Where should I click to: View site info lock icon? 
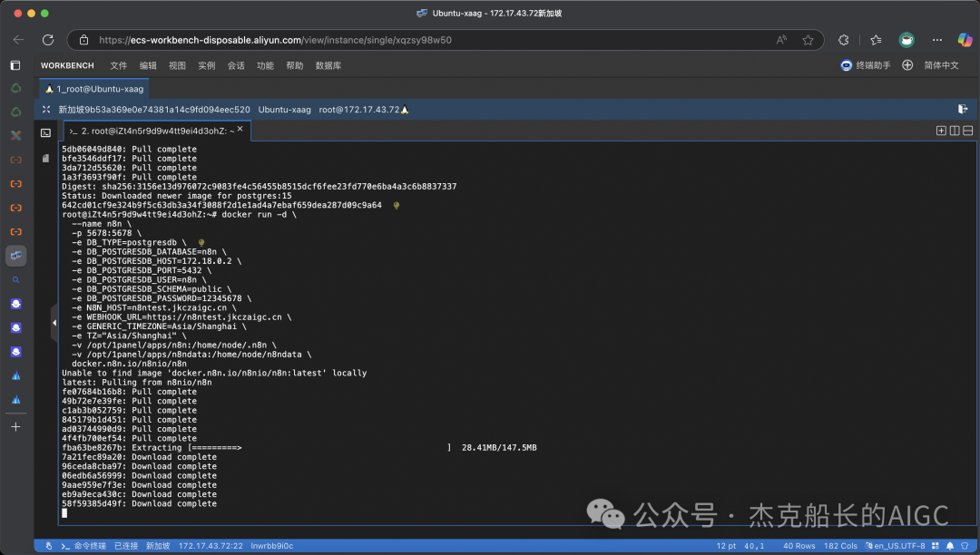coord(83,40)
